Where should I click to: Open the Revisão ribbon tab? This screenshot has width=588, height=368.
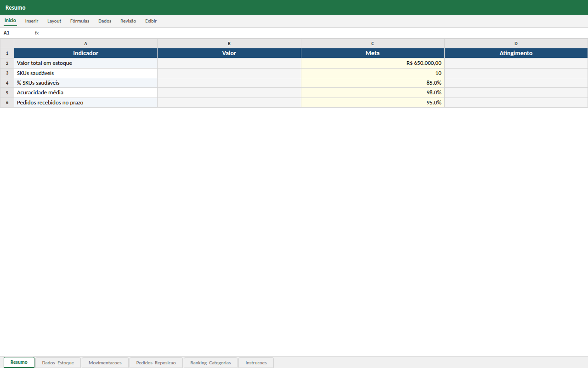[x=128, y=21]
